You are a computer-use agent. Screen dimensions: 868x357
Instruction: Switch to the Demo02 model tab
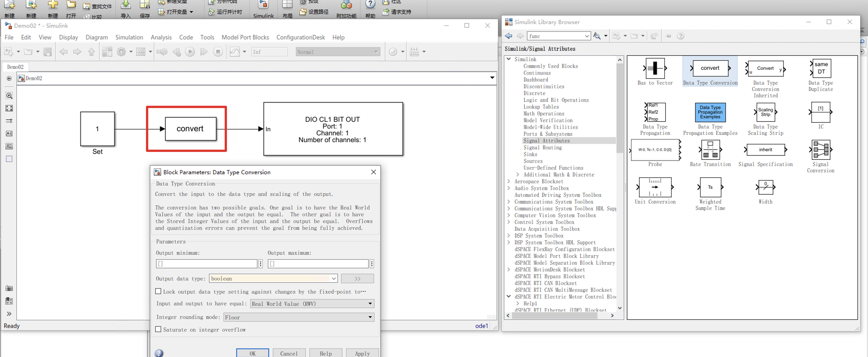[x=15, y=67]
